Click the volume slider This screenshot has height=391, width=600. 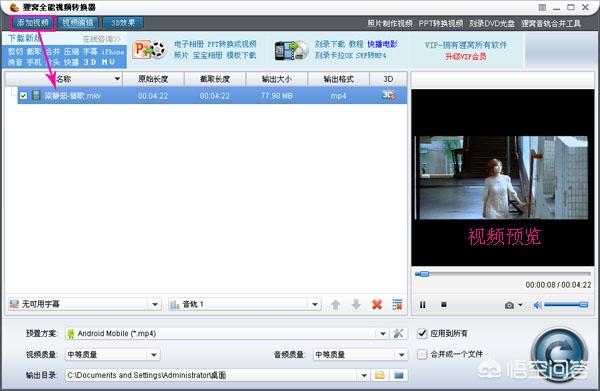click(x=566, y=305)
